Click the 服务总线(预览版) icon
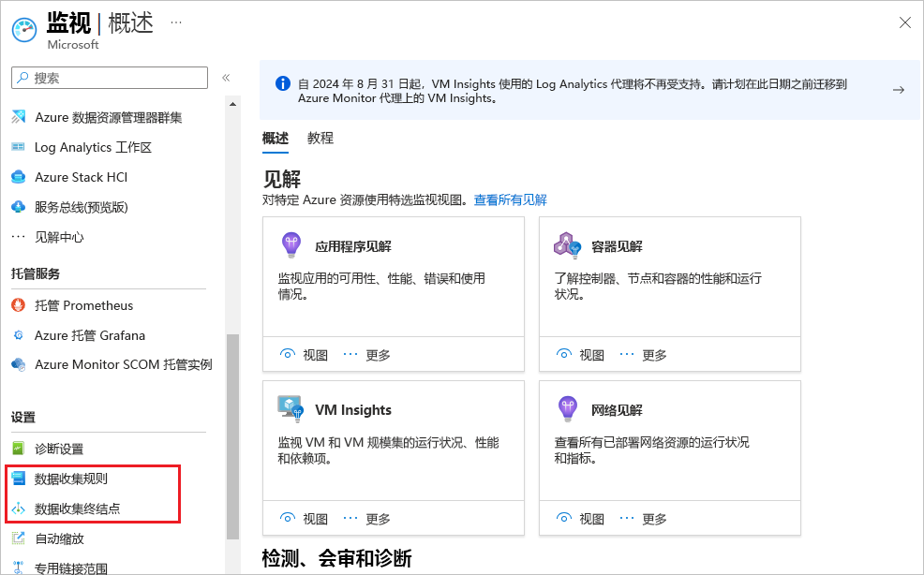 [x=18, y=207]
